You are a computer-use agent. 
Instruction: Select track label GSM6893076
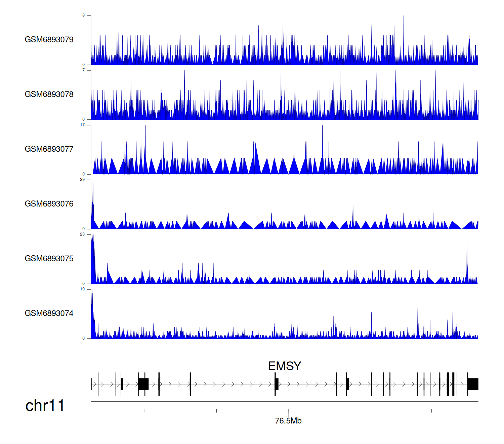tap(49, 204)
